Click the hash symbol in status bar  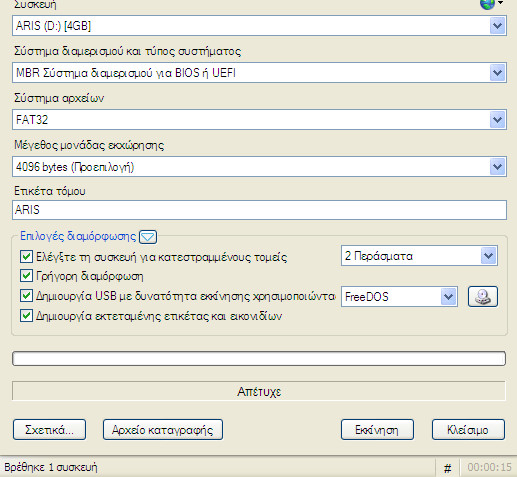pyautogui.click(x=448, y=468)
